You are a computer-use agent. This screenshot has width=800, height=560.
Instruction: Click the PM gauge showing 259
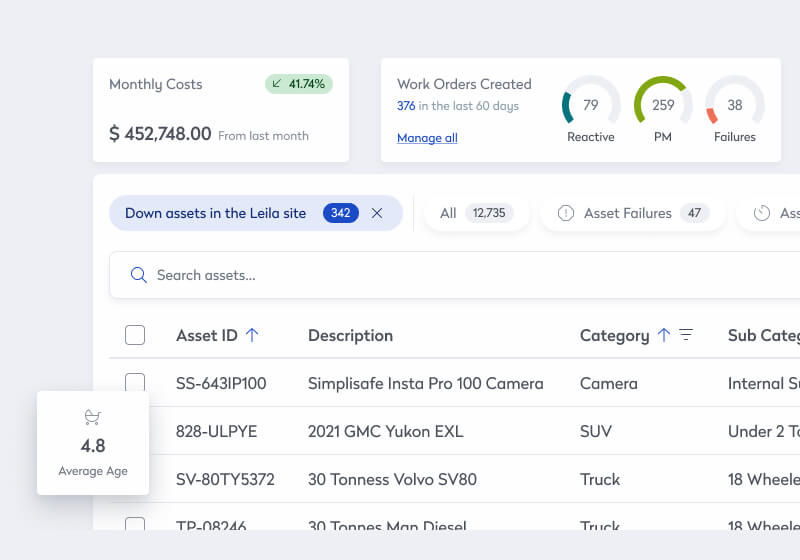[x=663, y=107]
